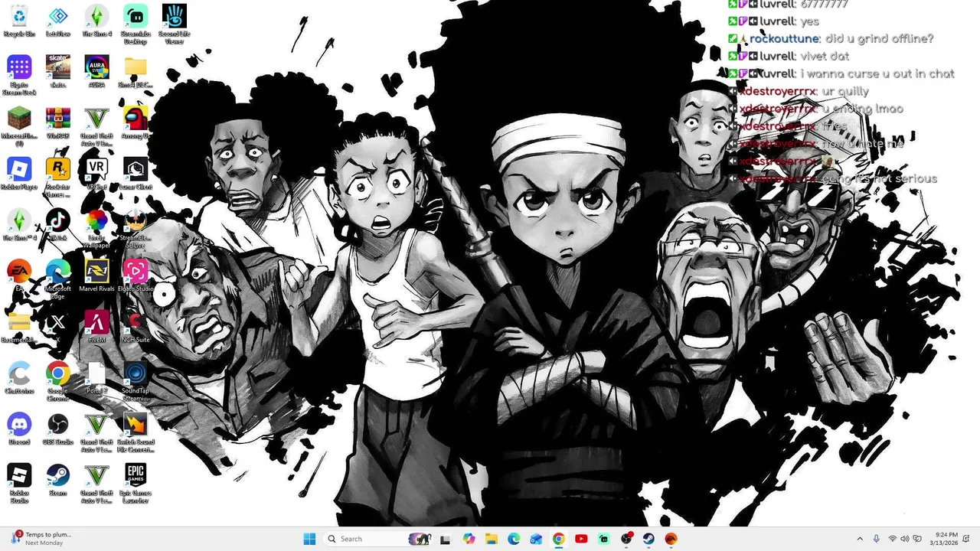Open the AURA desktop shortcut
The image size is (980, 551).
(96, 71)
